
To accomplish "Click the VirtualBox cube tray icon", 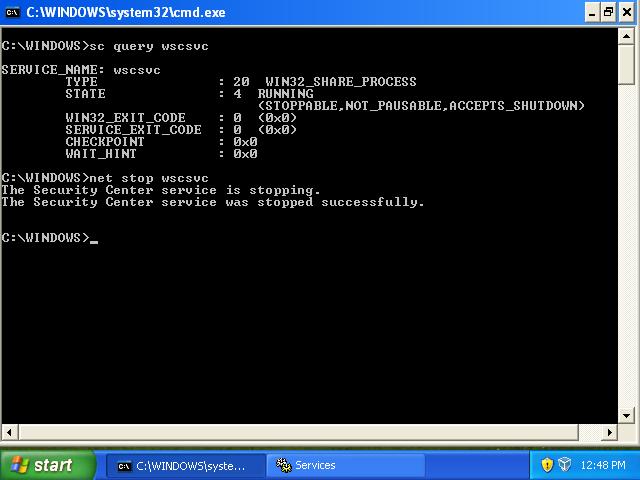I will (564, 464).
